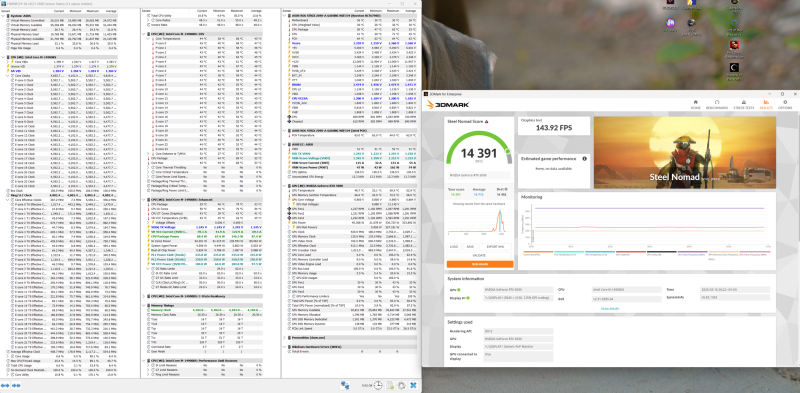Click the Export XML button
This screenshot has width=800, height=393.
(494, 247)
